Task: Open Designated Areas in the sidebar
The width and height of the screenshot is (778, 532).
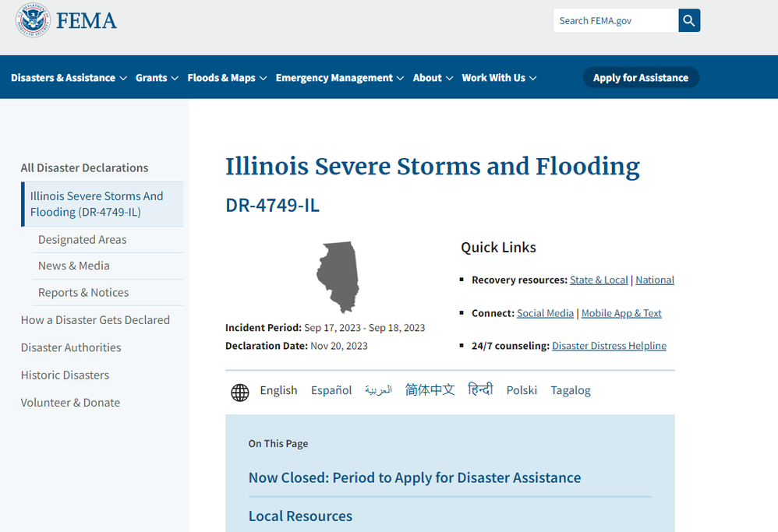Action: point(82,240)
